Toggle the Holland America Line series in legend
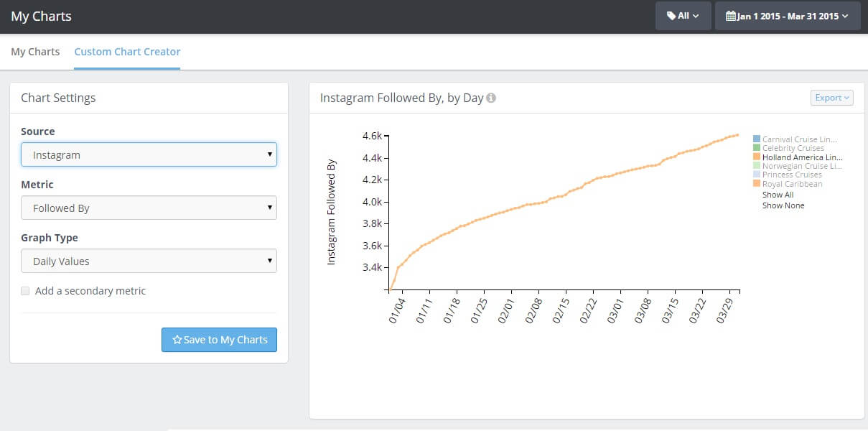The width and height of the screenshot is (868, 431). pyautogui.click(x=801, y=157)
